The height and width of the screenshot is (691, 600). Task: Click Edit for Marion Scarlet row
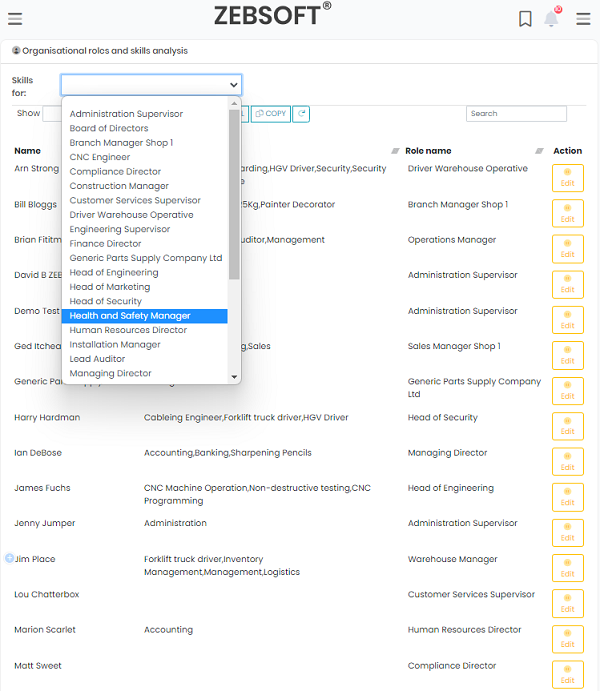[567, 639]
